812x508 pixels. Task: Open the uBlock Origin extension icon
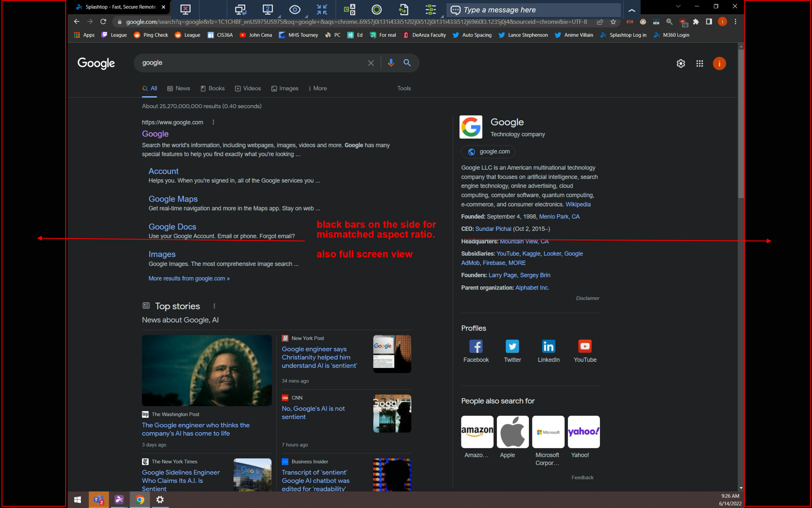[x=683, y=23]
